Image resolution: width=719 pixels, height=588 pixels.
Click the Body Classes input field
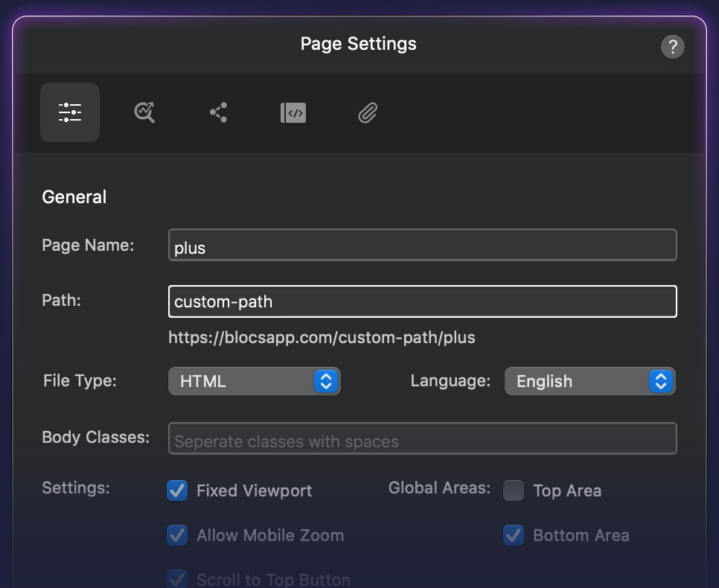point(422,439)
